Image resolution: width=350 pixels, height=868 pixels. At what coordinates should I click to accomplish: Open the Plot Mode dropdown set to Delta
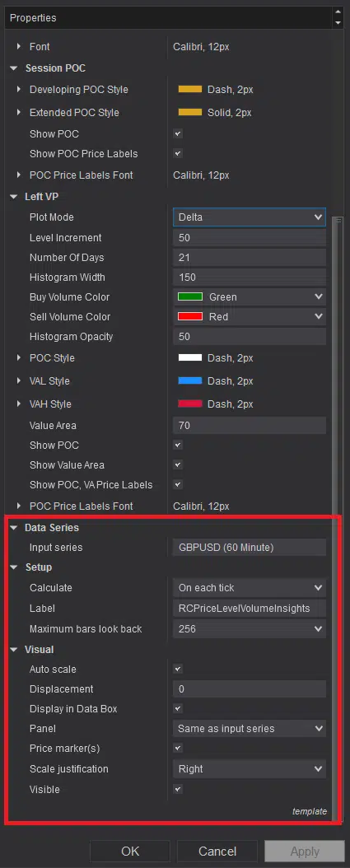250,217
